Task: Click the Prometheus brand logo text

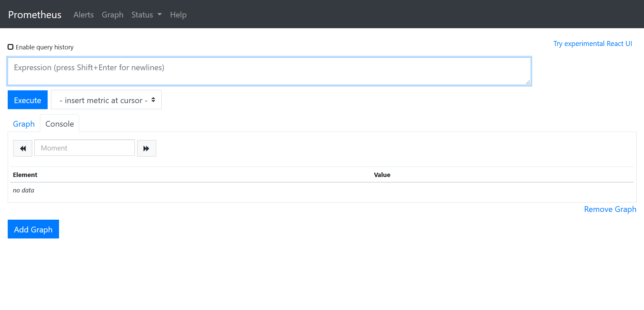Action: point(35,15)
